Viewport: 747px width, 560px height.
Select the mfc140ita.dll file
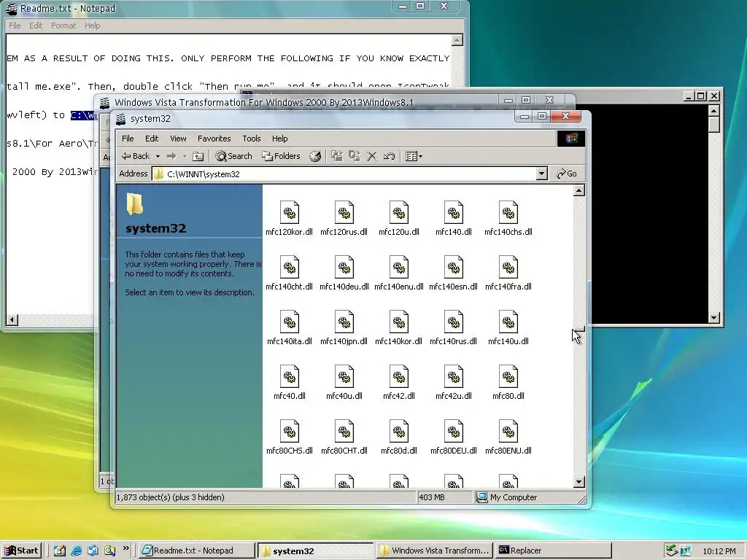click(x=289, y=327)
